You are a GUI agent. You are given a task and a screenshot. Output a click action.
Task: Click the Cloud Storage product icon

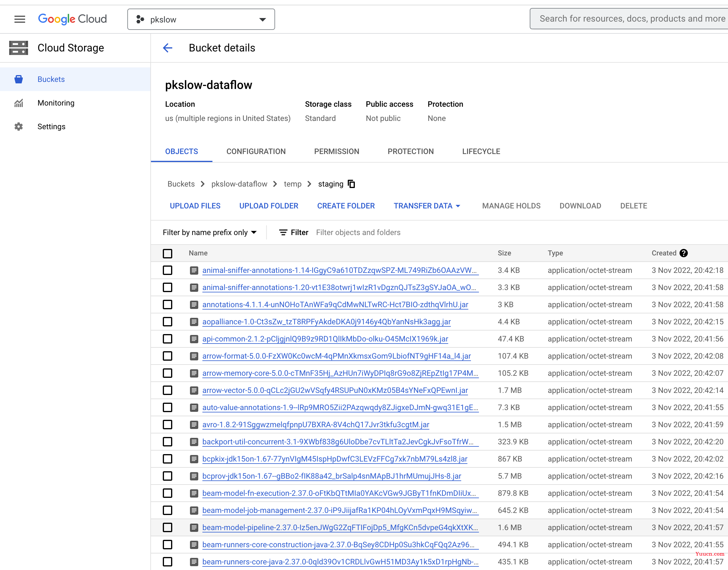tap(19, 48)
